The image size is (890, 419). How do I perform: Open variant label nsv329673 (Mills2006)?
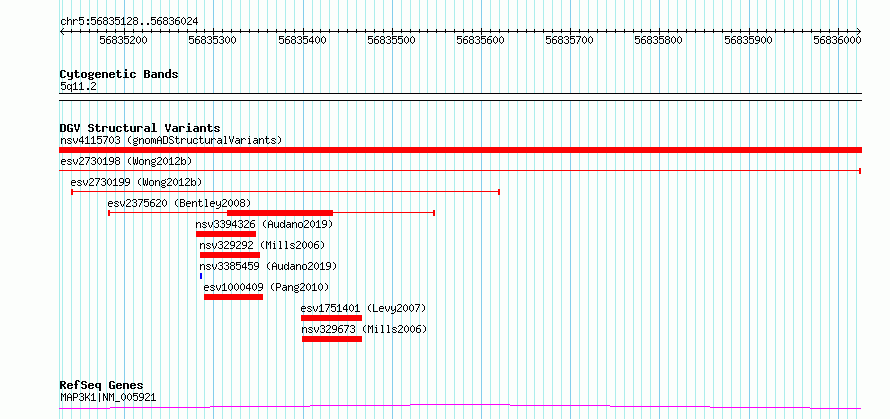tap(364, 329)
